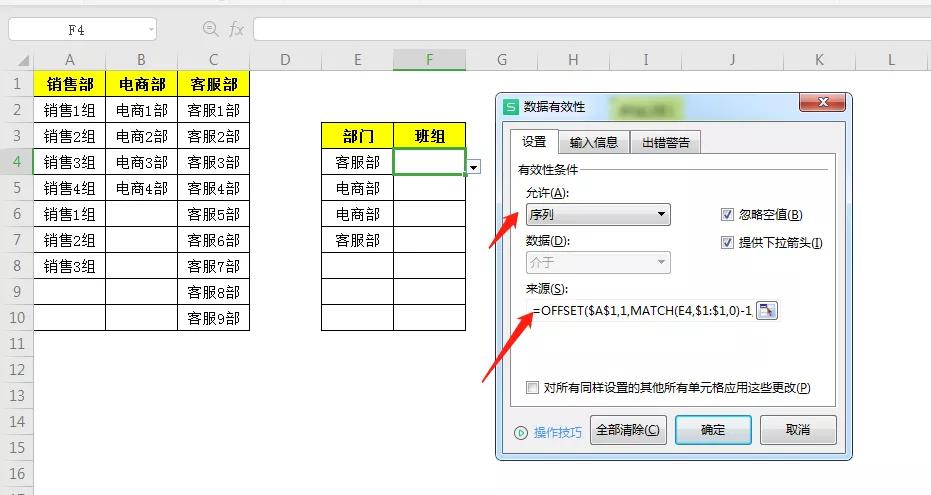Click cell containing 客服1部
This screenshot has height=495, width=931.
pos(213,110)
